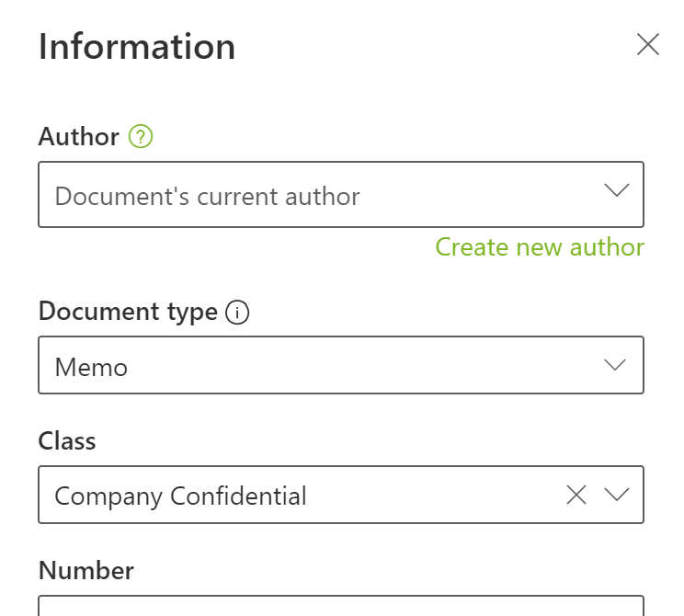Expand the Author dropdown chevron
The width and height of the screenshot is (684, 616).
pyautogui.click(x=616, y=191)
